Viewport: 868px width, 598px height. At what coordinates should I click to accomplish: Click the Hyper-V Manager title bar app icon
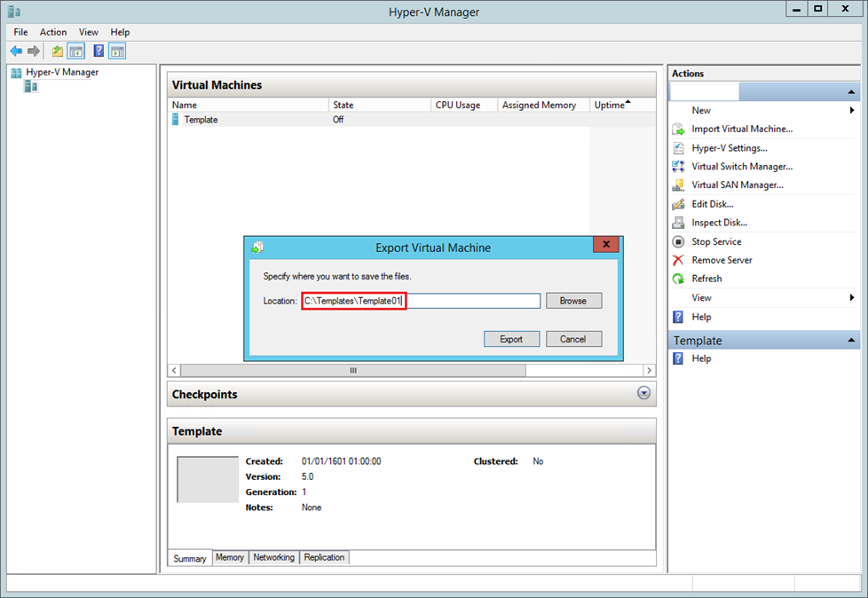(x=14, y=12)
